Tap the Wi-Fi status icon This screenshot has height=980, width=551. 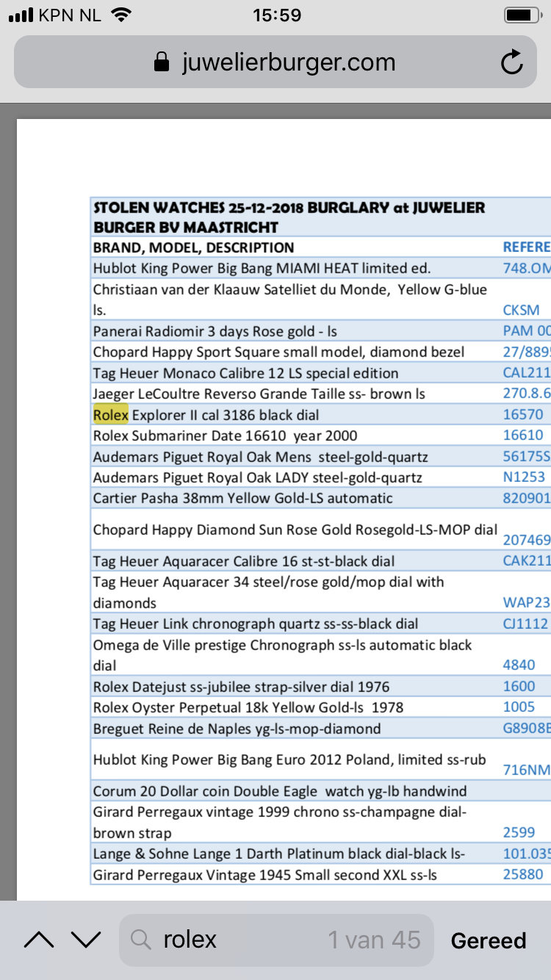(122, 15)
